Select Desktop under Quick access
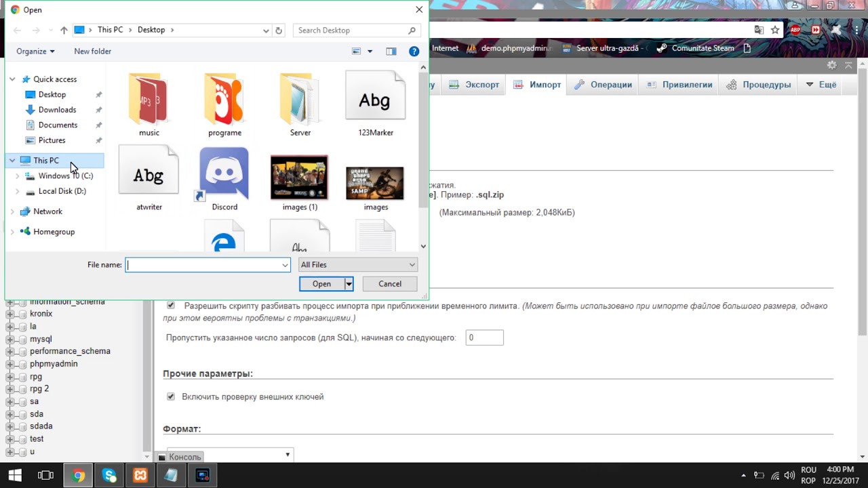Image resolution: width=868 pixels, height=488 pixels. [52, 95]
